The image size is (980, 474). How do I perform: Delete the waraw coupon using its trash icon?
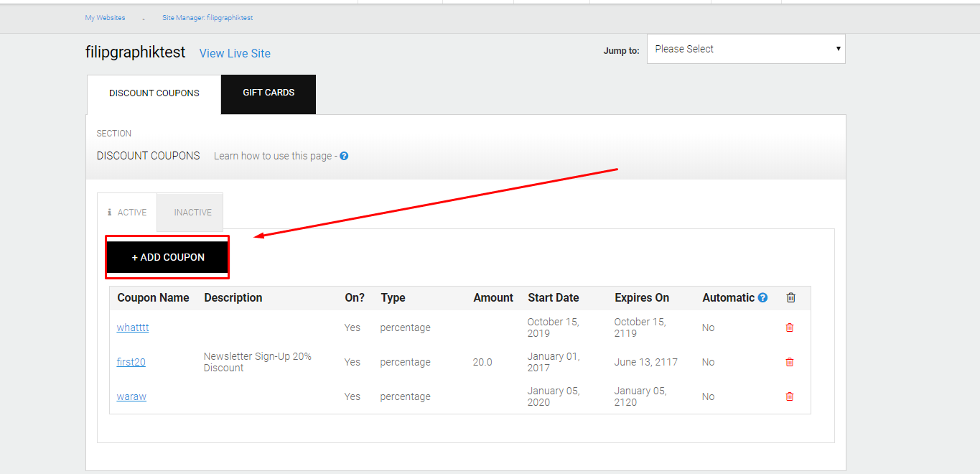click(x=790, y=396)
